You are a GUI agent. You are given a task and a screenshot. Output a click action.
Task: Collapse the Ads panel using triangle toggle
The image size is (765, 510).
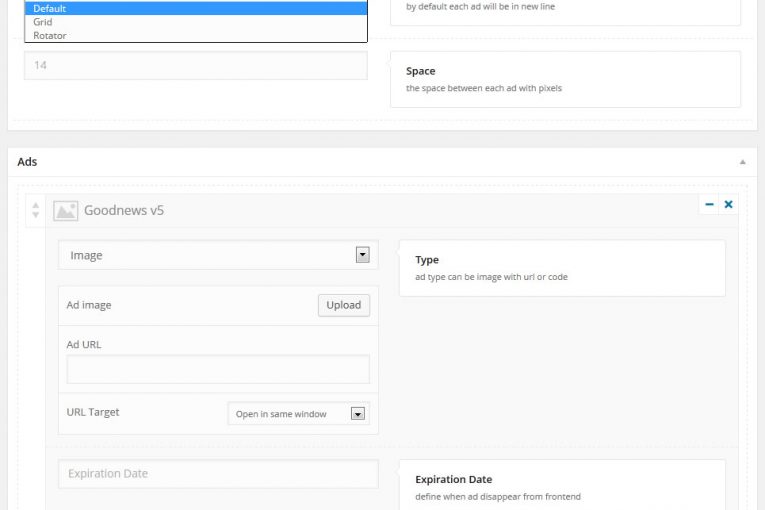pos(743,162)
